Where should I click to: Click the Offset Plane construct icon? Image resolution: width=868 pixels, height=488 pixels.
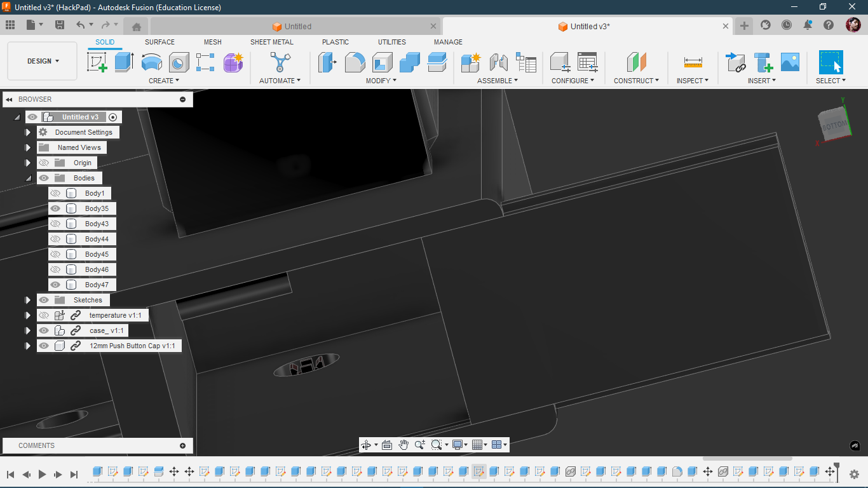pyautogui.click(x=636, y=62)
